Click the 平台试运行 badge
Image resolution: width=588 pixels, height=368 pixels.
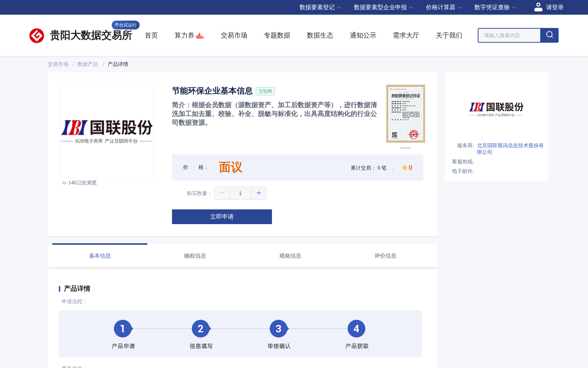[x=126, y=25]
